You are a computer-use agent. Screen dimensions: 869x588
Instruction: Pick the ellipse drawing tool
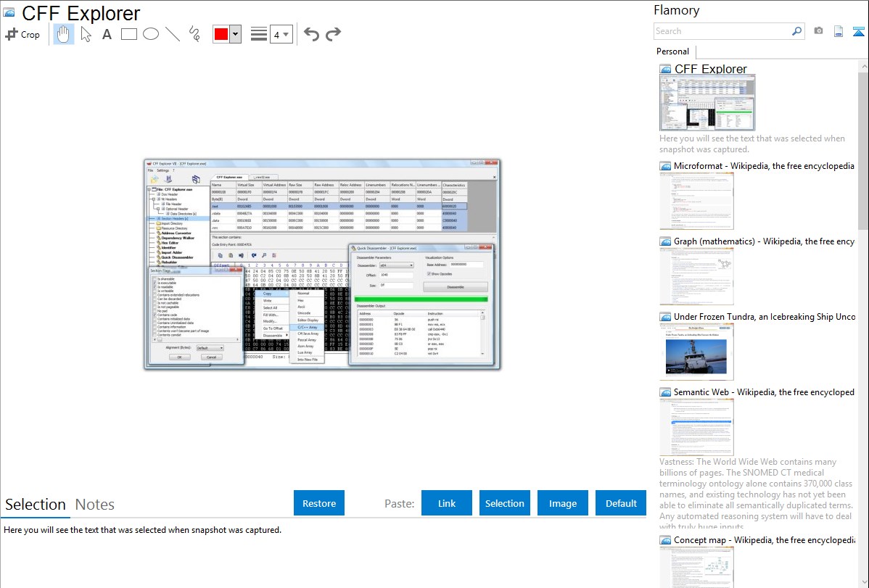coord(151,34)
